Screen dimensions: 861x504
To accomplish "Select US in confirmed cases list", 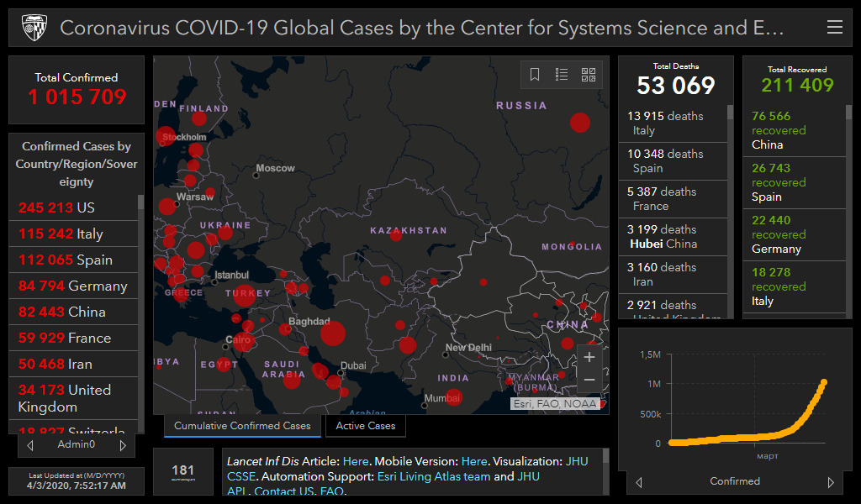I will [x=76, y=207].
